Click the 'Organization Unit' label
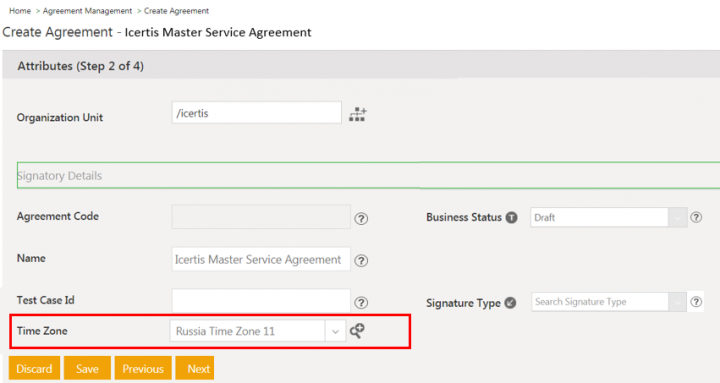Screen dimensions: 720x383 pyautogui.click(x=60, y=118)
